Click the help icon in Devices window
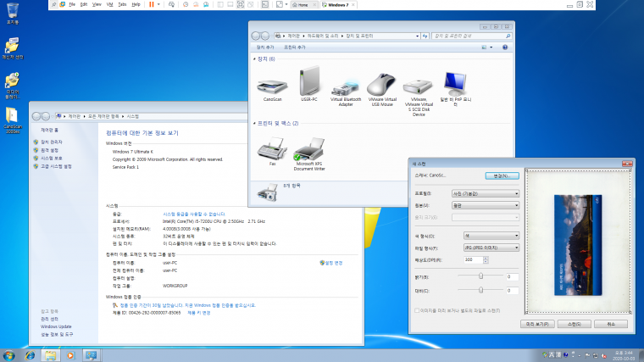644x362 pixels. click(505, 47)
